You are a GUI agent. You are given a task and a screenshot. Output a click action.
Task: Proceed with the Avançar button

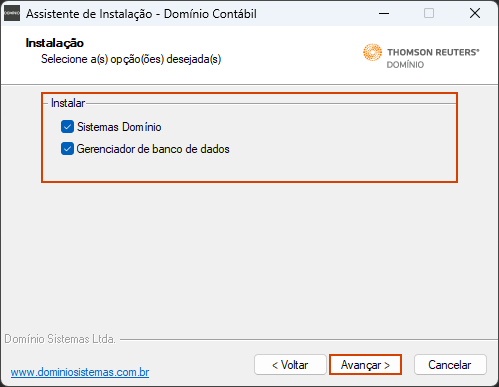point(365,365)
